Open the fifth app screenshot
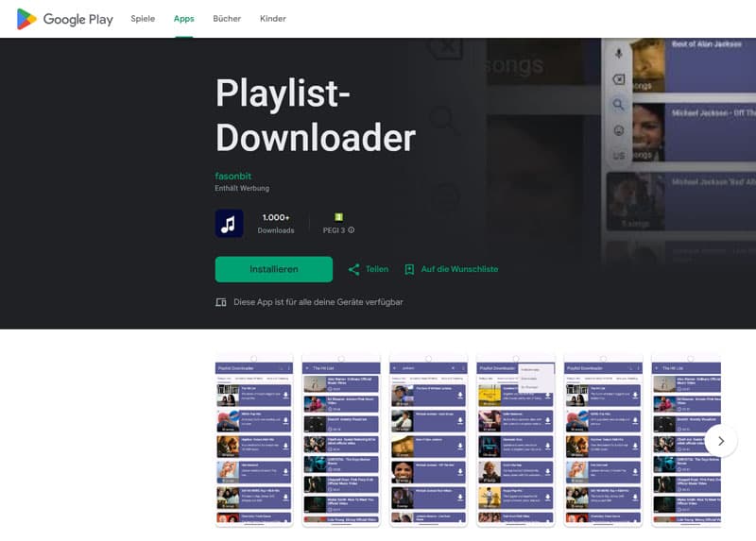 click(x=603, y=441)
